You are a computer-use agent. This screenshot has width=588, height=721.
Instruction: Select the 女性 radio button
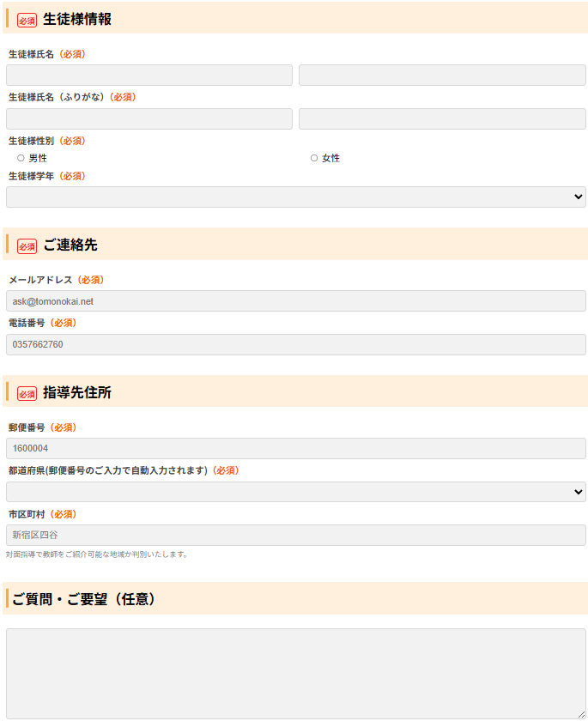pos(314,158)
